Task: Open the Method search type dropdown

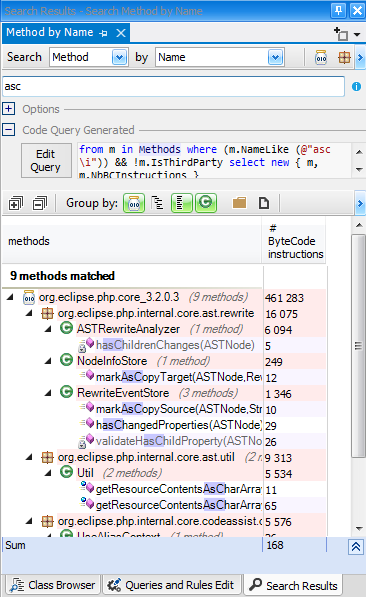Action: click(120, 57)
